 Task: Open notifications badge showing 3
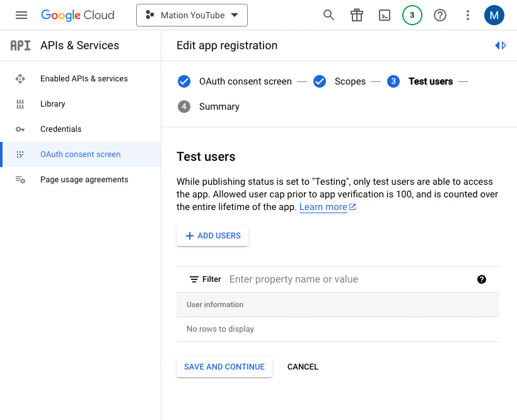[x=412, y=15]
